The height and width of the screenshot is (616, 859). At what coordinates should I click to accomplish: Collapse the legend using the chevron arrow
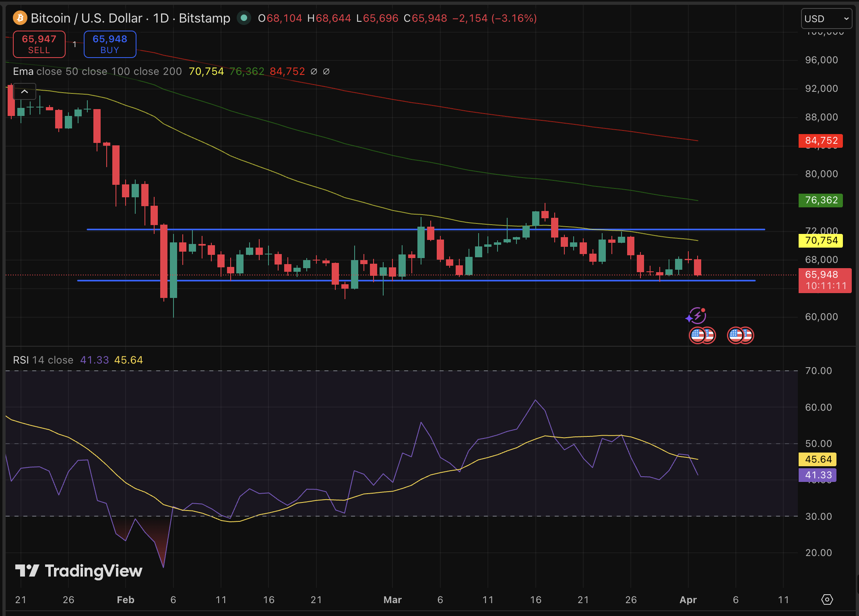(x=25, y=92)
